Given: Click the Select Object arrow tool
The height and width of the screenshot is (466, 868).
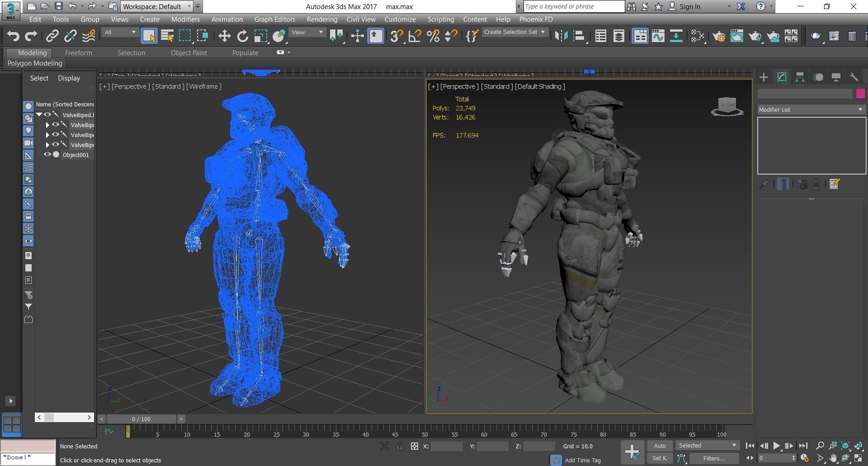Looking at the screenshot, I should (149, 36).
